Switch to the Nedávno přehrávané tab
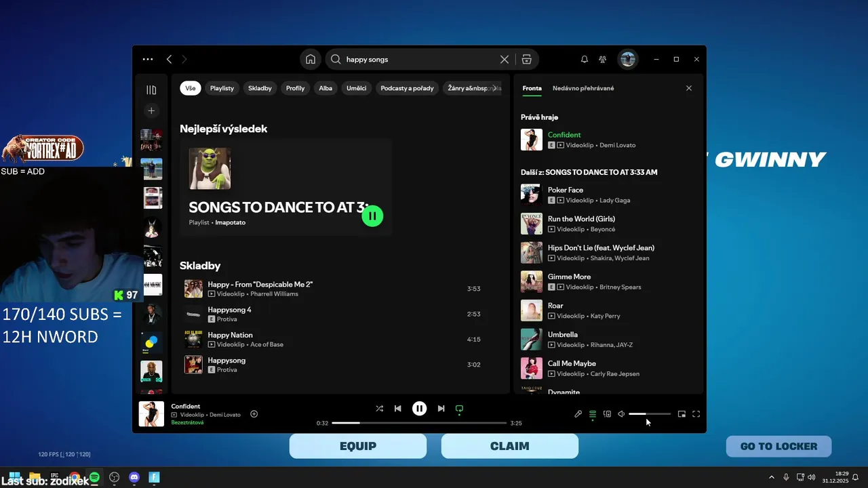The width and height of the screenshot is (868, 488). (x=583, y=88)
